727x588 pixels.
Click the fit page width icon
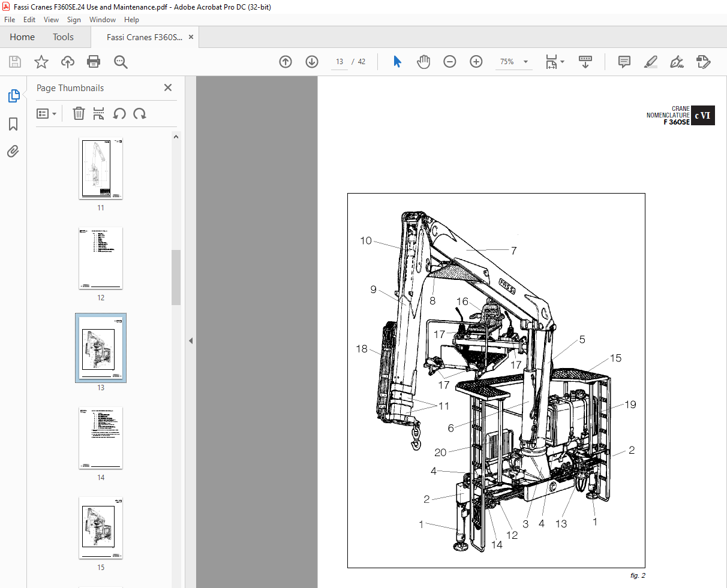[x=551, y=62]
